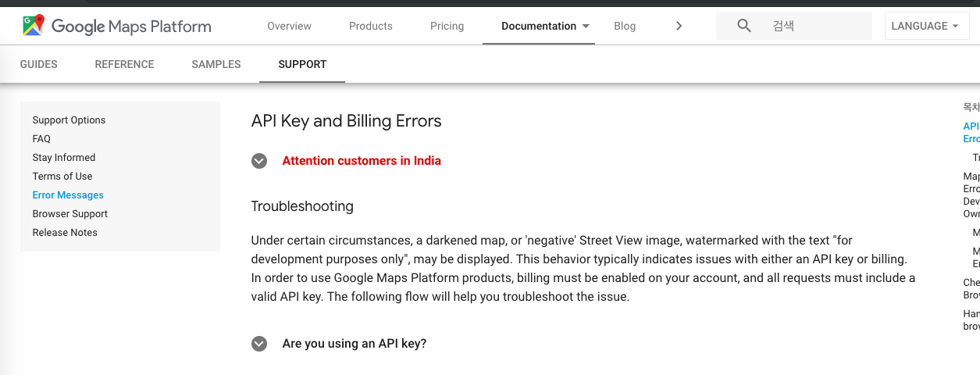This screenshot has width=980, height=375.
Task: Click the Attention customers in India text
Action: (362, 161)
